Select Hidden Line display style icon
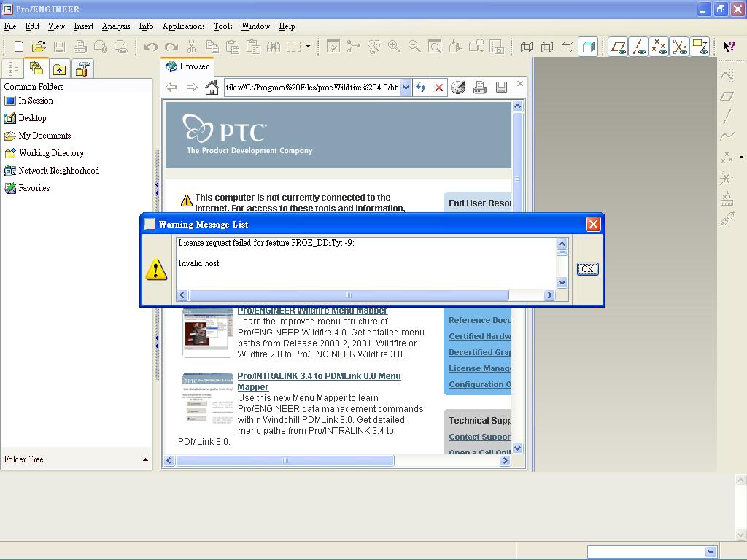This screenshot has width=747, height=560. click(547, 47)
